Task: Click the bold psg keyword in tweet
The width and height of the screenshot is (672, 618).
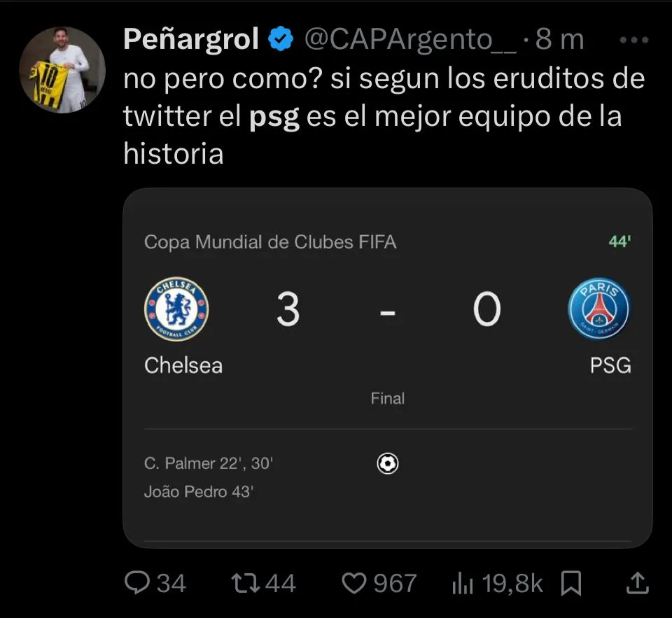Action: click(274, 116)
